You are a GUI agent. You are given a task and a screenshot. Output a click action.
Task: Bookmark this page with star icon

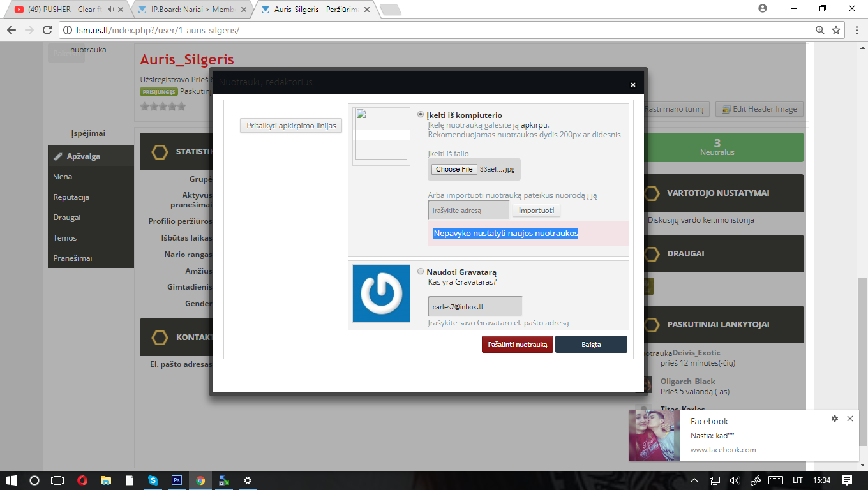(x=836, y=30)
